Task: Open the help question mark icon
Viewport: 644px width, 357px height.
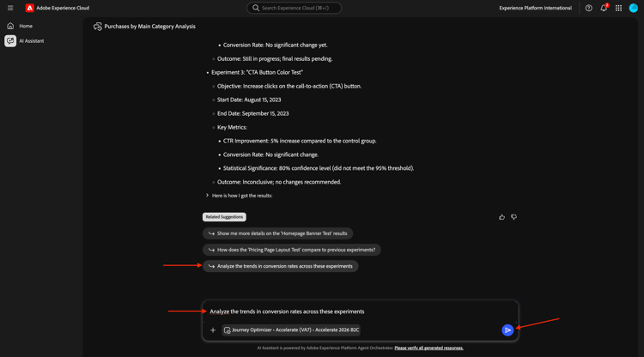Action: [x=588, y=8]
